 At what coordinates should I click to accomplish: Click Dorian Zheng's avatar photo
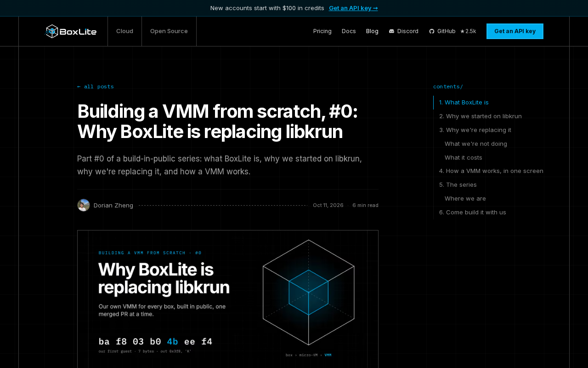click(84, 205)
